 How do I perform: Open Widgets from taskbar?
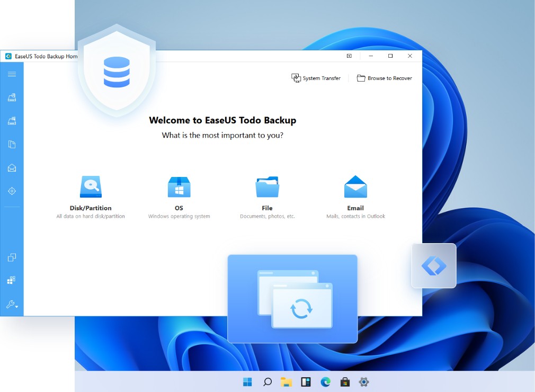306,382
